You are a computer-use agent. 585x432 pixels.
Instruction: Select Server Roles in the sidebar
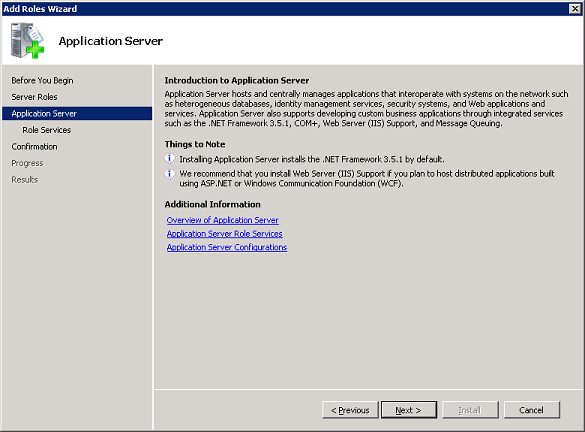[34, 97]
